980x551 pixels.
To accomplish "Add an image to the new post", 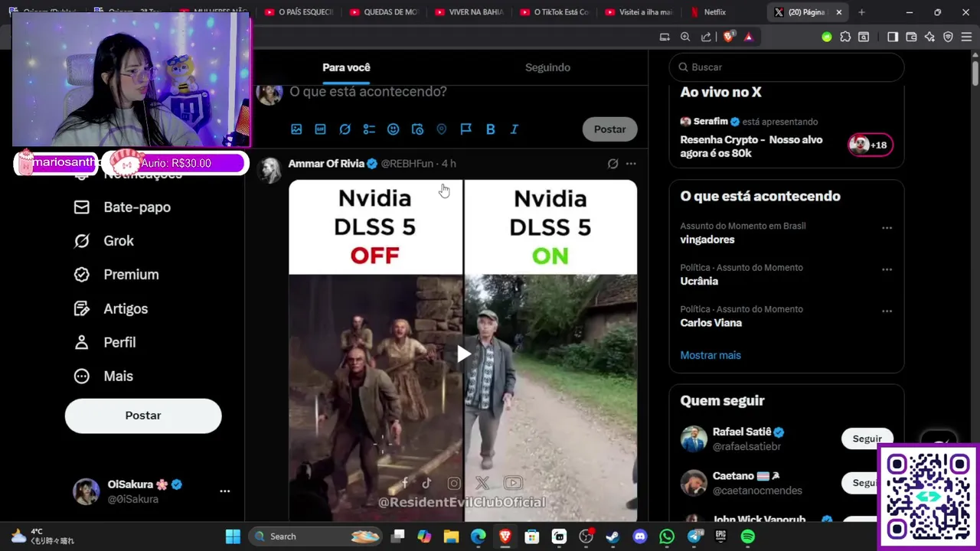I will (x=296, y=129).
